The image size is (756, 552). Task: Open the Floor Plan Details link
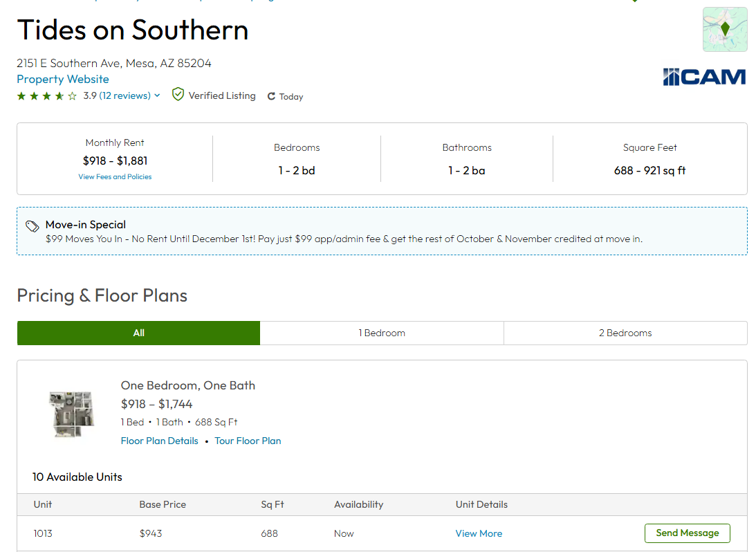[160, 441]
